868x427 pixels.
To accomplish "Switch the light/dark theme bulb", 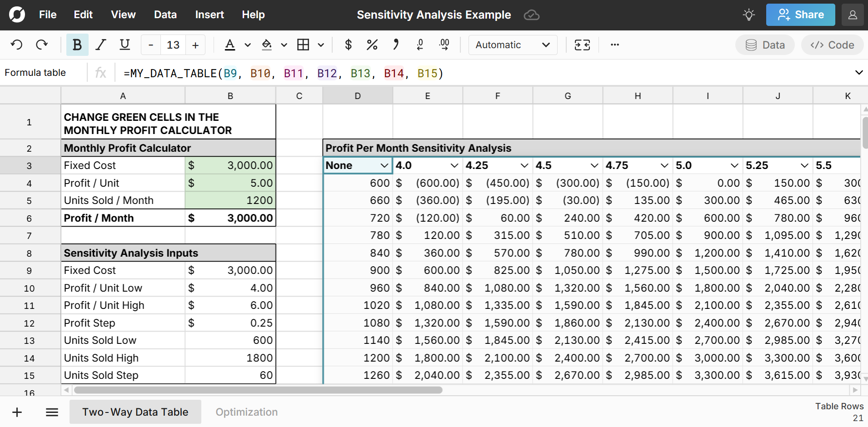I will (x=748, y=15).
